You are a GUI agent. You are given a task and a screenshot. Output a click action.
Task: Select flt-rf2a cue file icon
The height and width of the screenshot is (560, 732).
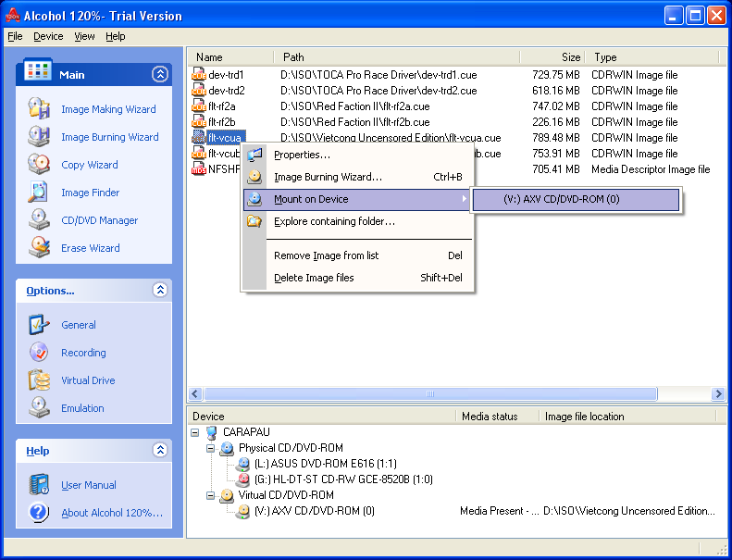pyautogui.click(x=198, y=106)
